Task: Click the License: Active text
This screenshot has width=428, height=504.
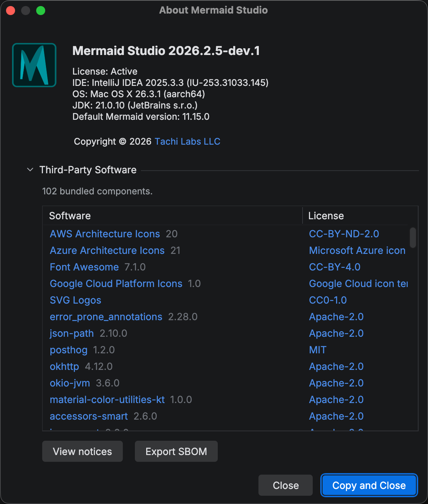Action: 105,72
